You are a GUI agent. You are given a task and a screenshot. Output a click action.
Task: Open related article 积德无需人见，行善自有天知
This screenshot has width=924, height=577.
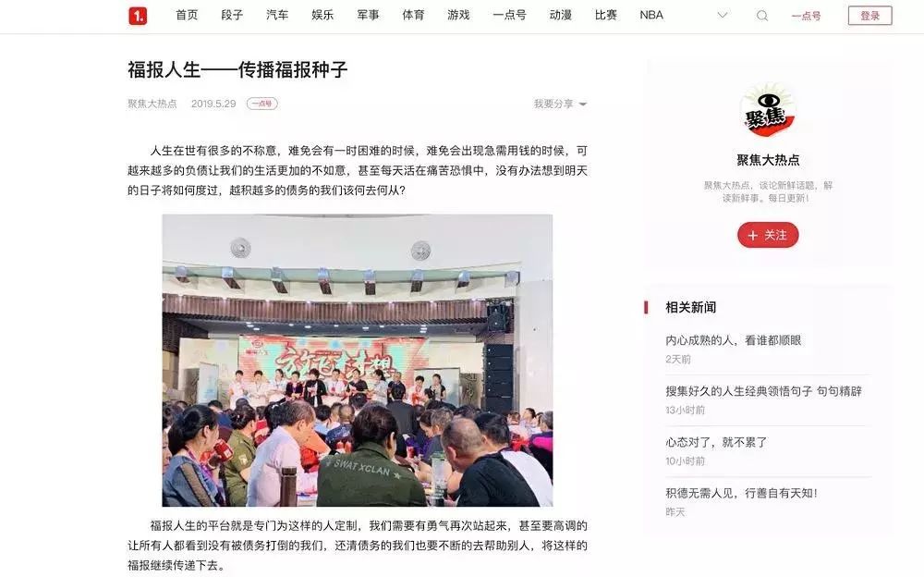point(741,493)
